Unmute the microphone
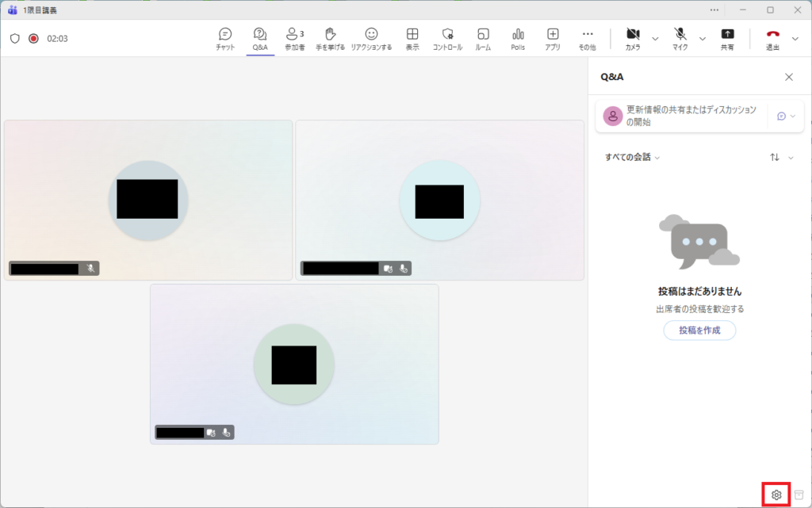Image resolution: width=812 pixels, height=508 pixels. (680, 38)
